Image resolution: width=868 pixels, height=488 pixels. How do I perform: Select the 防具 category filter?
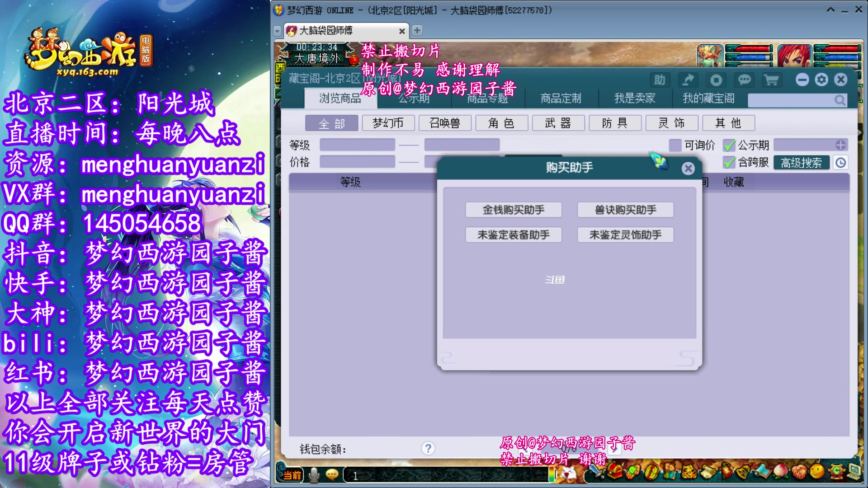tap(615, 123)
